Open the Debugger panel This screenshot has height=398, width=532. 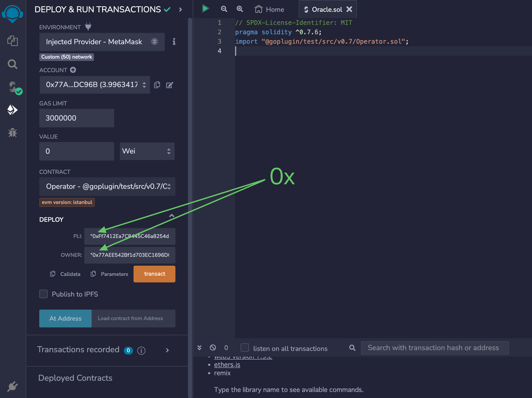[x=12, y=133]
